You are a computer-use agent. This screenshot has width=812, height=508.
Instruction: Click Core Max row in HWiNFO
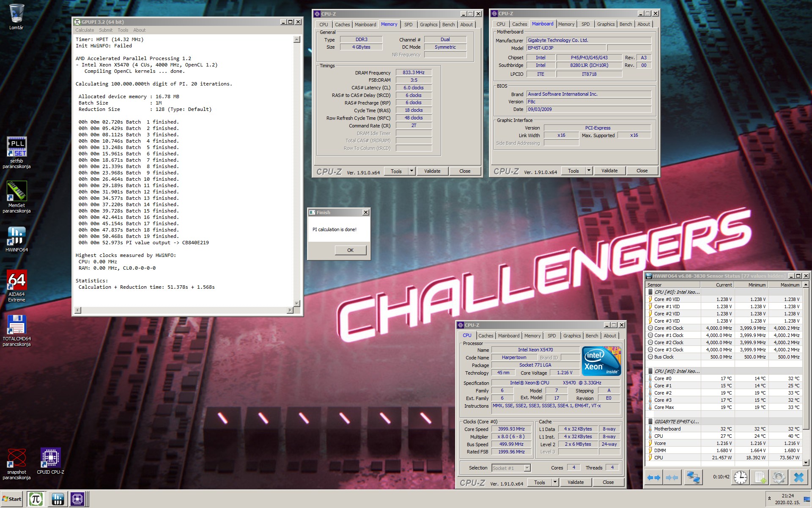pyautogui.click(x=724, y=407)
